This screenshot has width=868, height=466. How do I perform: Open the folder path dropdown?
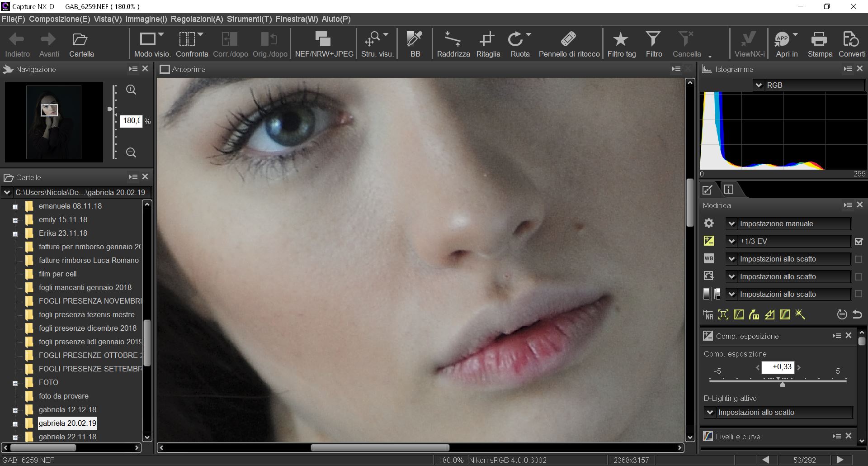[7, 192]
